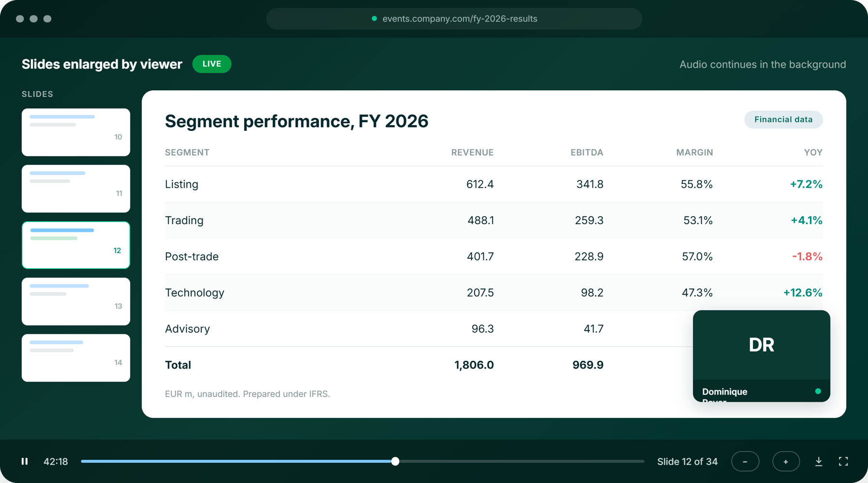The width and height of the screenshot is (868, 483).
Task: Click Post-trade YoY change -1.8%
Action: (807, 256)
